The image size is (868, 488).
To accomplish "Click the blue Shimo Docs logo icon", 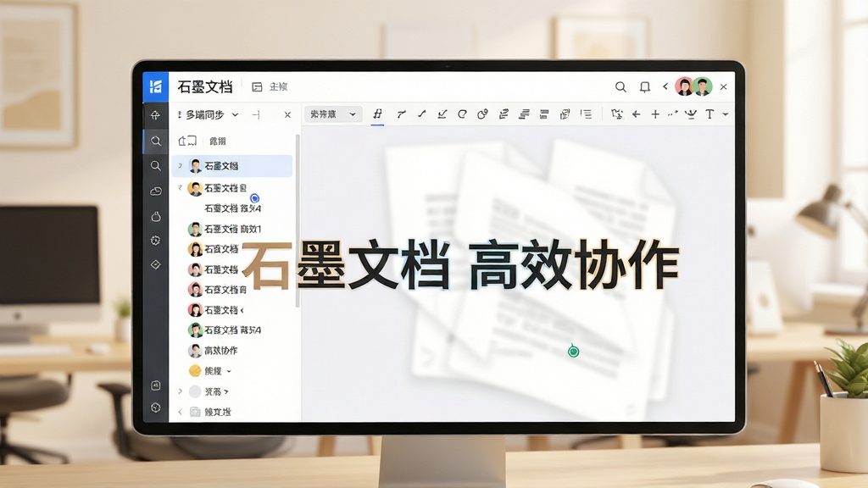I will pyautogui.click(x=156, y=87).
